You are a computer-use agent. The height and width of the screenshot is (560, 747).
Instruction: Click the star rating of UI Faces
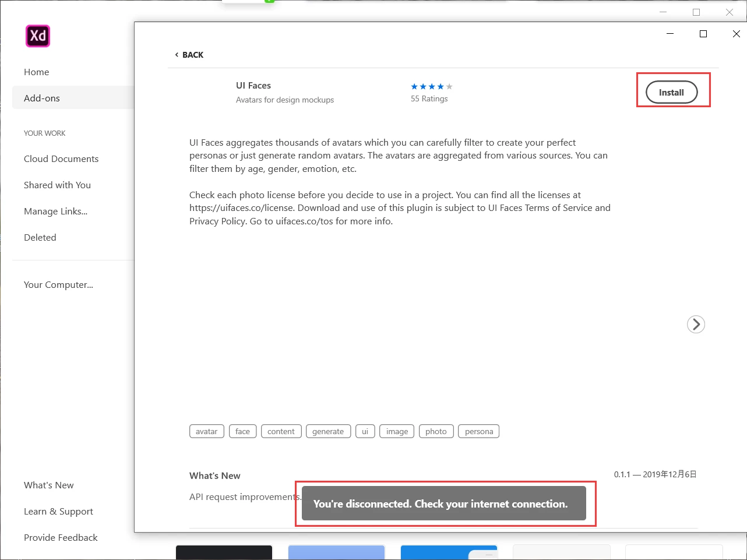click(432, 86)
